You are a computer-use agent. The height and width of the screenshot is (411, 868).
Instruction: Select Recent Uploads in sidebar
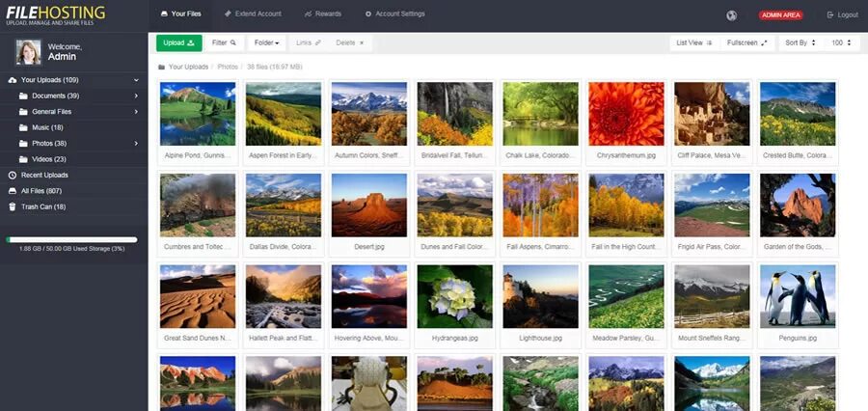pyautogui.click(x=44, y=175)
